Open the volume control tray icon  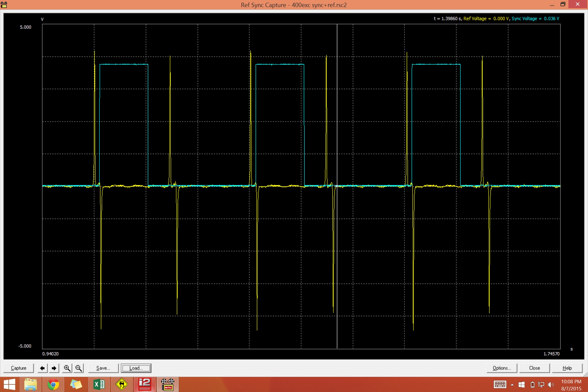pos(551,385)
